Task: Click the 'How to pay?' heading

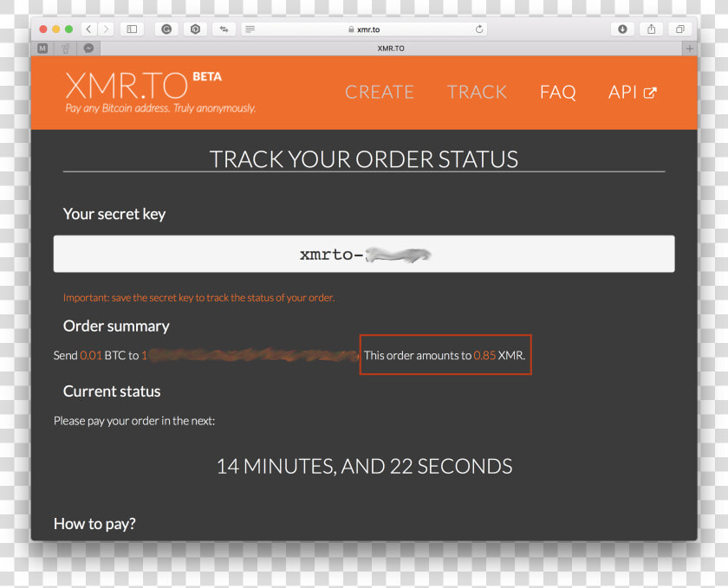Action: tap(94, 524)
